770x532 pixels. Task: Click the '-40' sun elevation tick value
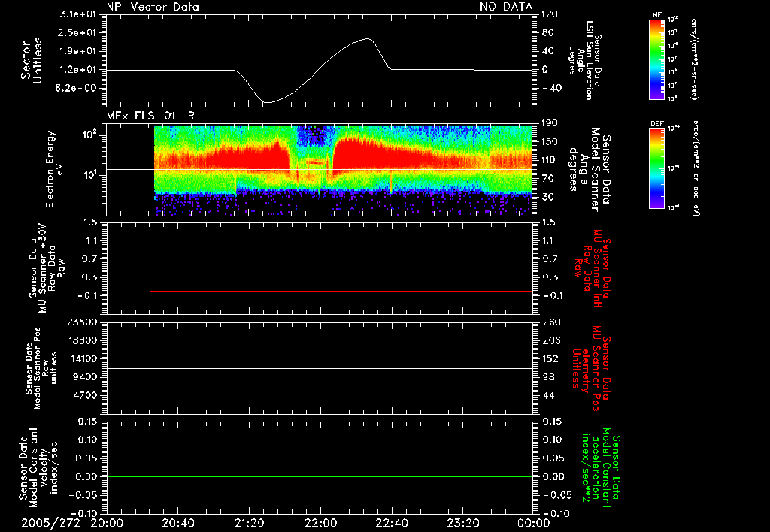pyautogui.click(x=550, y=88)
